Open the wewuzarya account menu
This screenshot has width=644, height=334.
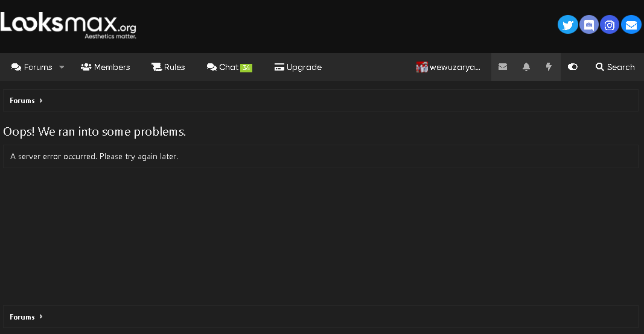pyautogui.click(x=454, y=67)
